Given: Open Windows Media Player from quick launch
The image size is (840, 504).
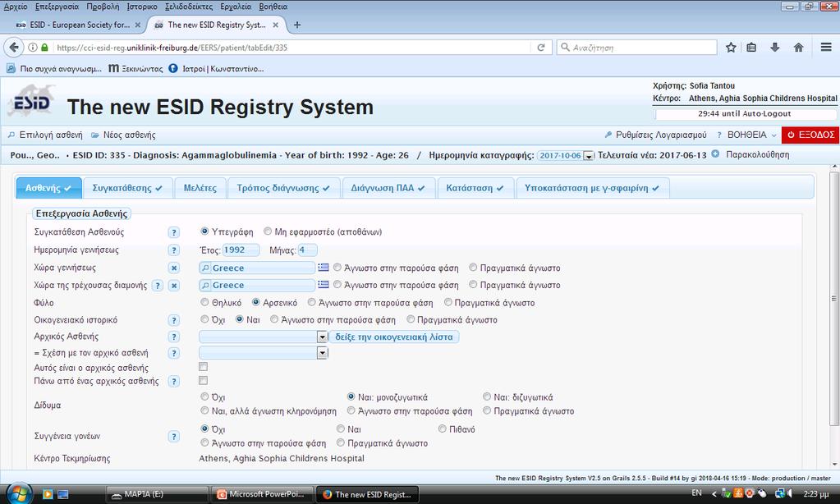Looking at the screenshot, I should coord(48,494).
